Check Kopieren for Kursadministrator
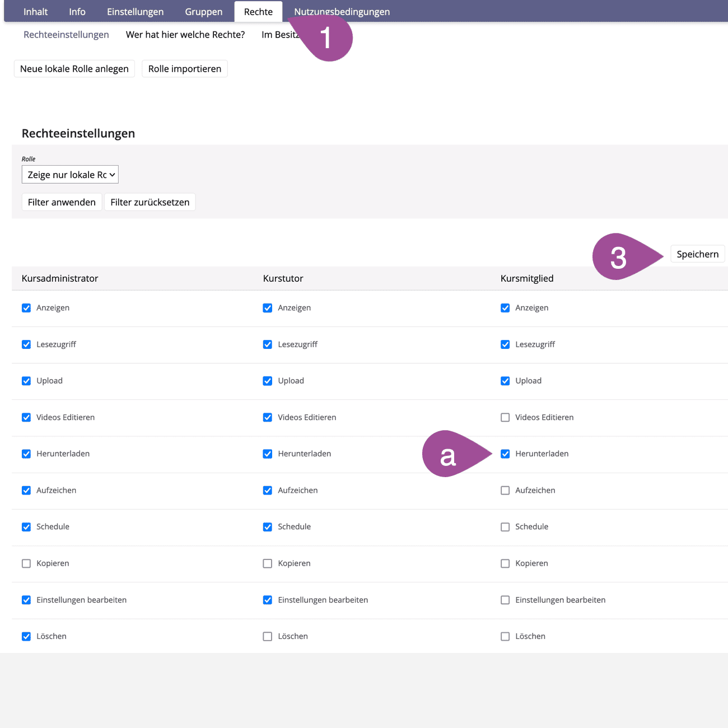 26,563
